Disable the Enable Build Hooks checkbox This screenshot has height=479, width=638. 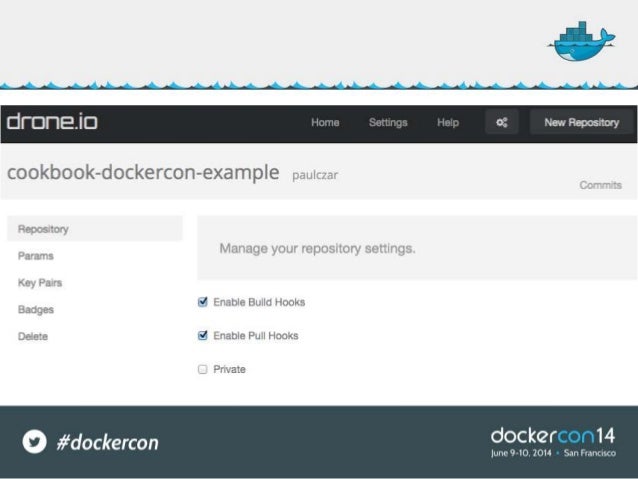[203, 302]
